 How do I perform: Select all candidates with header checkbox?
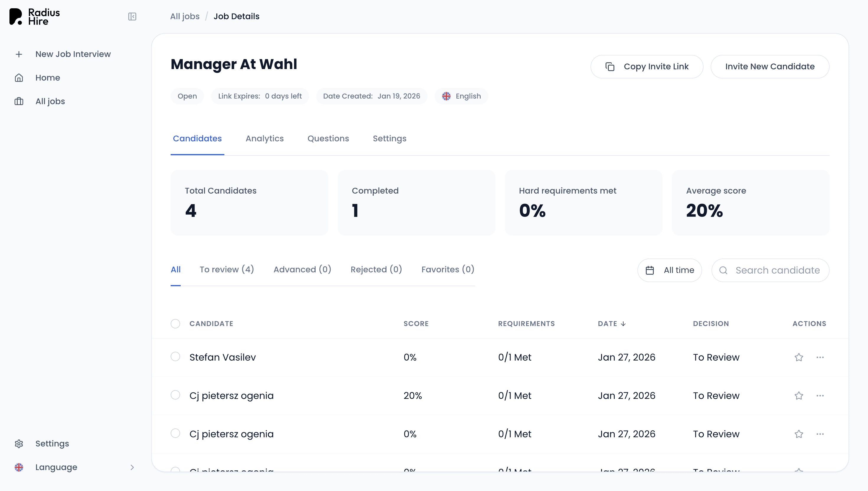pos(175,324)
